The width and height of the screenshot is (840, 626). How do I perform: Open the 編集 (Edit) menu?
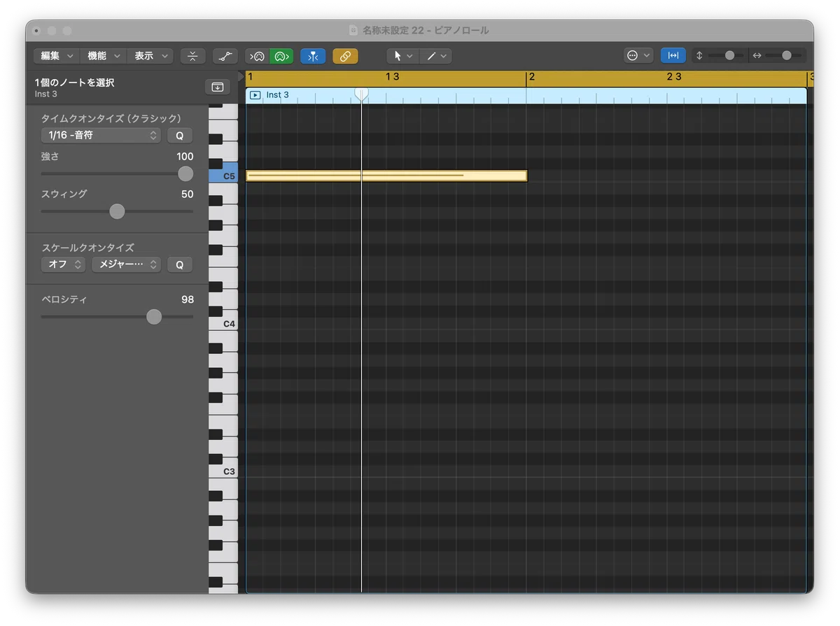click(57, 56)
